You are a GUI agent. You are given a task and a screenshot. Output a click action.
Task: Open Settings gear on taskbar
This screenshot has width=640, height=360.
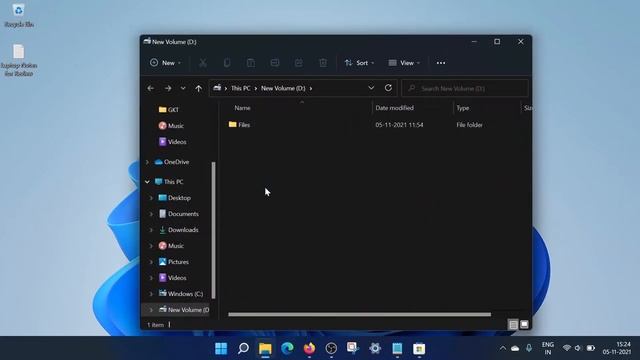point(375,348)
